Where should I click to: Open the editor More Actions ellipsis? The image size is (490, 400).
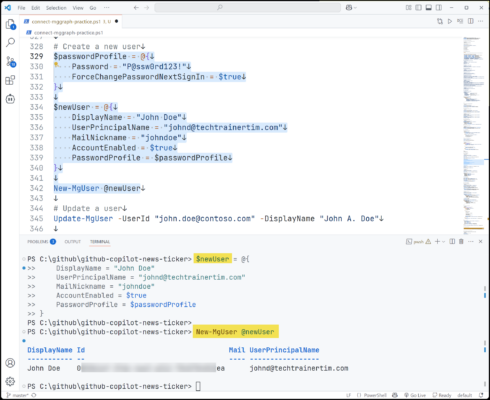[480, 21]
